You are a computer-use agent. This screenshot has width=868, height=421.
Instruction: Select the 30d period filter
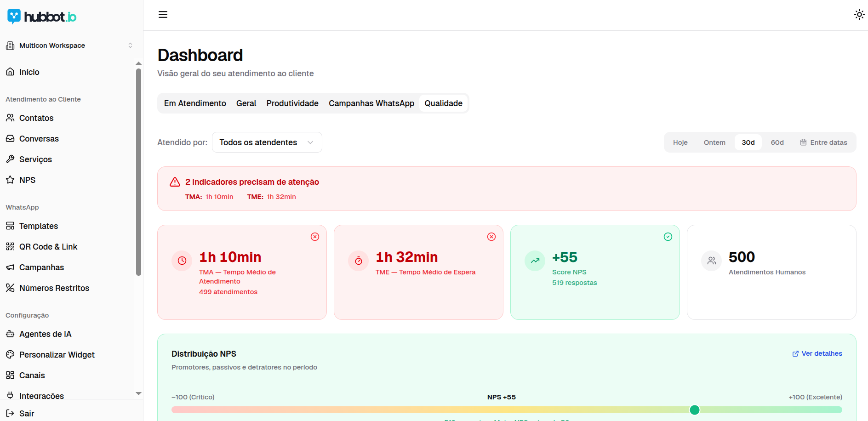748,142
